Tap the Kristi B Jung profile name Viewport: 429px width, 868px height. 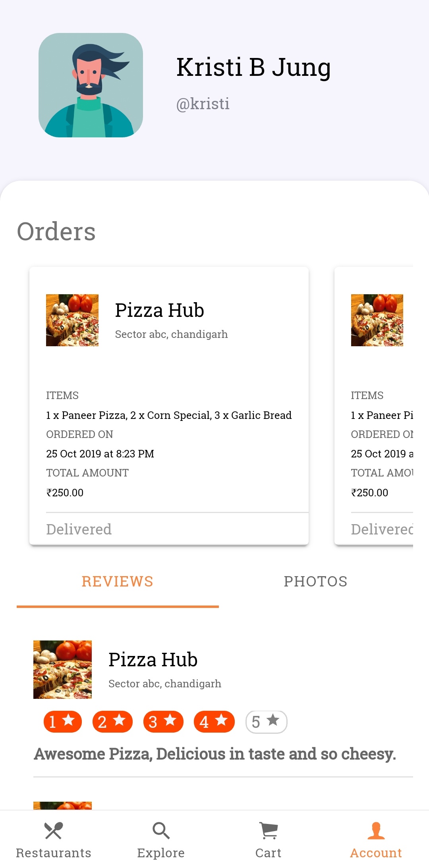coord(253,67)
